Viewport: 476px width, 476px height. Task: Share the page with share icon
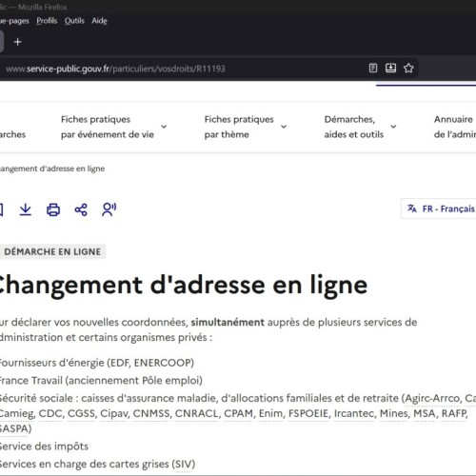point(81,209)
